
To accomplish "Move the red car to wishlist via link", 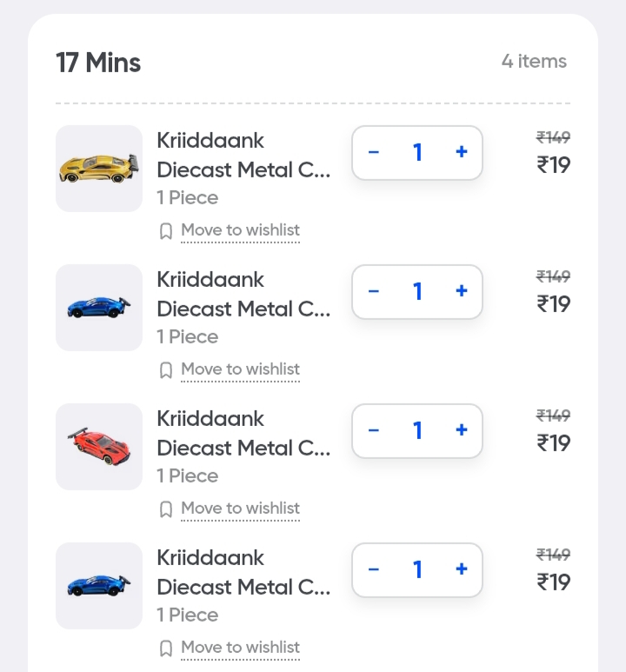I will [x=240, y=509].
